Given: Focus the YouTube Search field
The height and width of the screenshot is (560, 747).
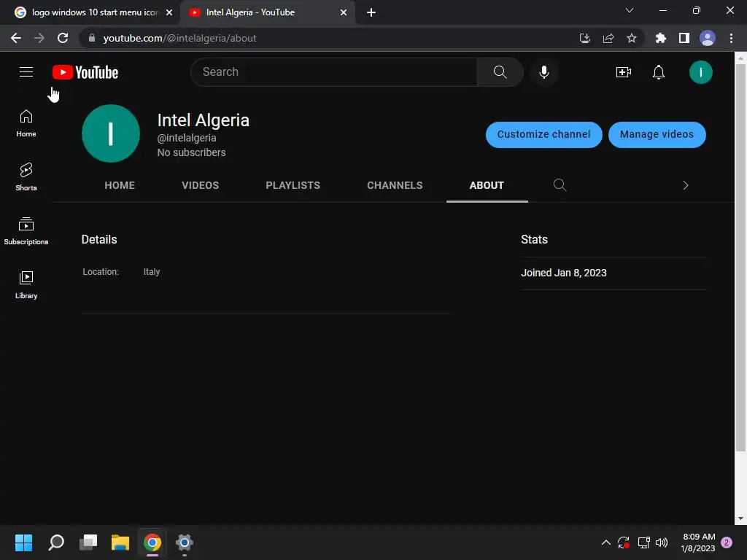Looking at the screenshot, I should (x=334, y=72).
